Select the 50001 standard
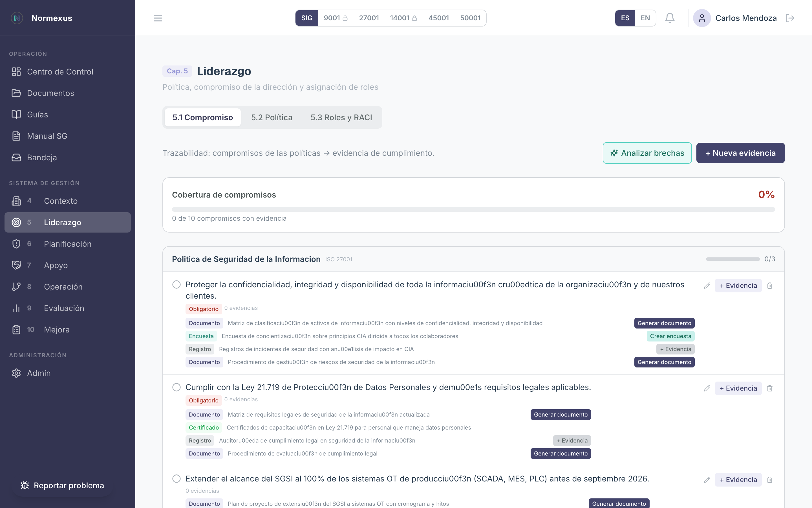Screen dimensions: 812x508 [470, 18]
